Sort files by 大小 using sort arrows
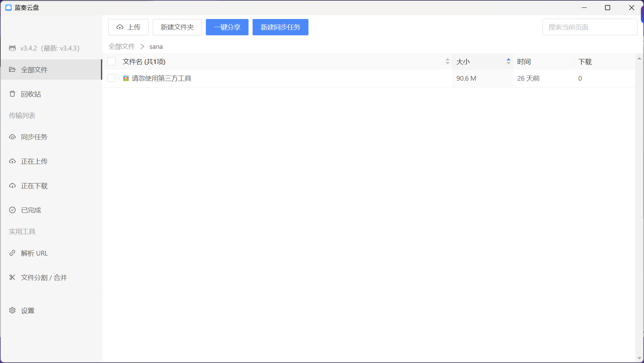The width and height of the screenshot is (644, 363). [x=508, y=61]
